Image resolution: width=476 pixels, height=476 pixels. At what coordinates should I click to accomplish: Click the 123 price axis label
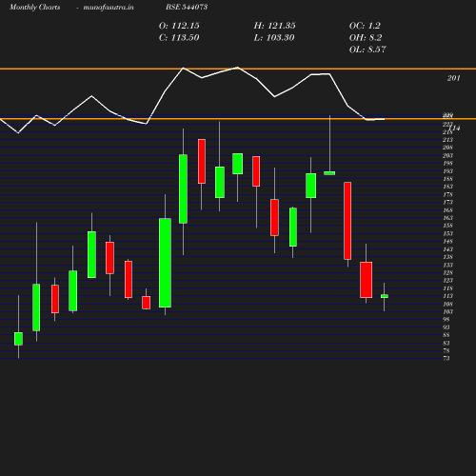(448, 280)
